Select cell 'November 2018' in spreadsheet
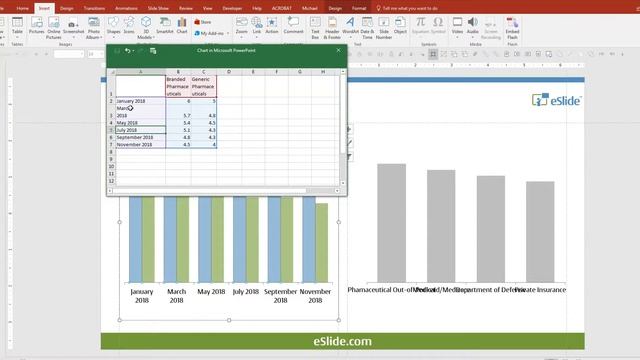The width and height of the screenshot is (640, 360). 140,145
